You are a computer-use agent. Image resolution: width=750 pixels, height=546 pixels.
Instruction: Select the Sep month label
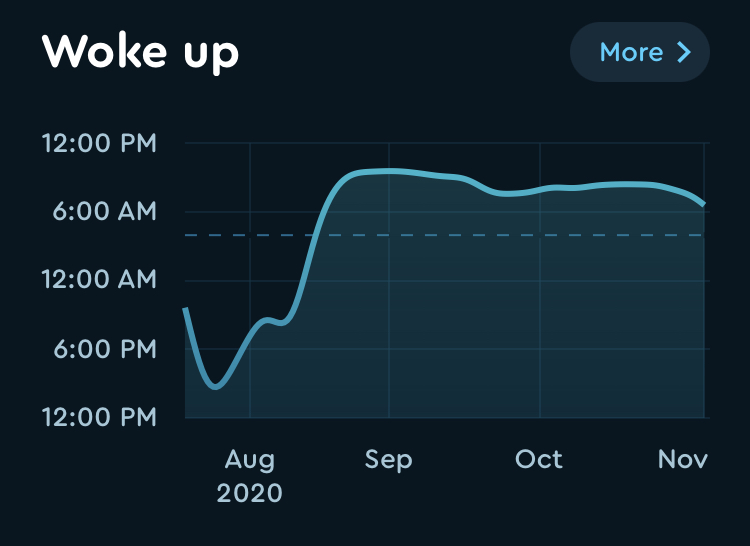coord(388,460)
